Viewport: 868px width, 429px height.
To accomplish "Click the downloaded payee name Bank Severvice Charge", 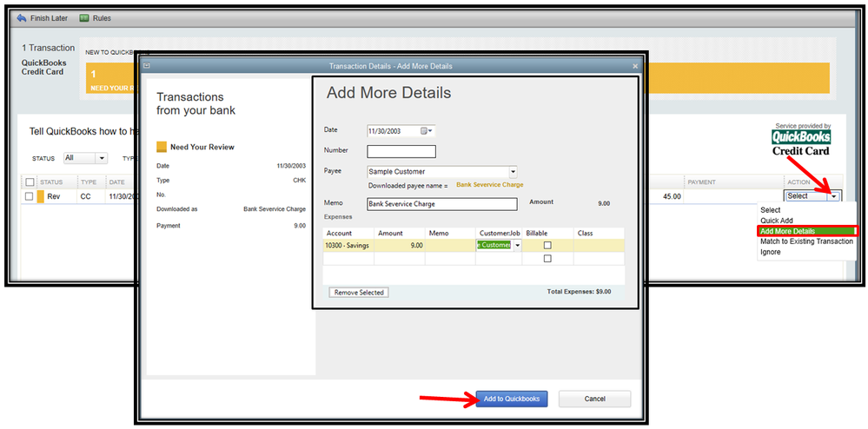I will (x=489, y=184).
